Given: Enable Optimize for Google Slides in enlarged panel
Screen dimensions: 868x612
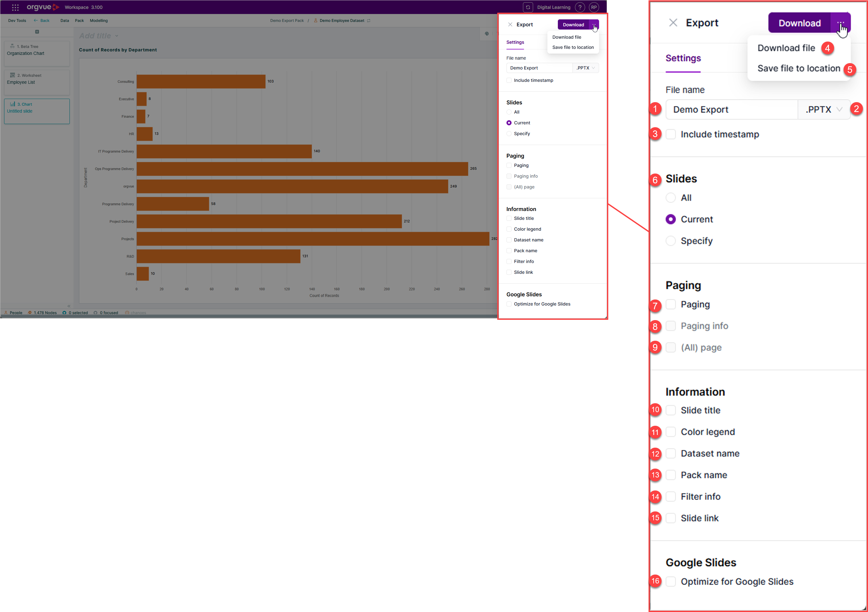Looking at the screenshot, I should coord(671,582).
